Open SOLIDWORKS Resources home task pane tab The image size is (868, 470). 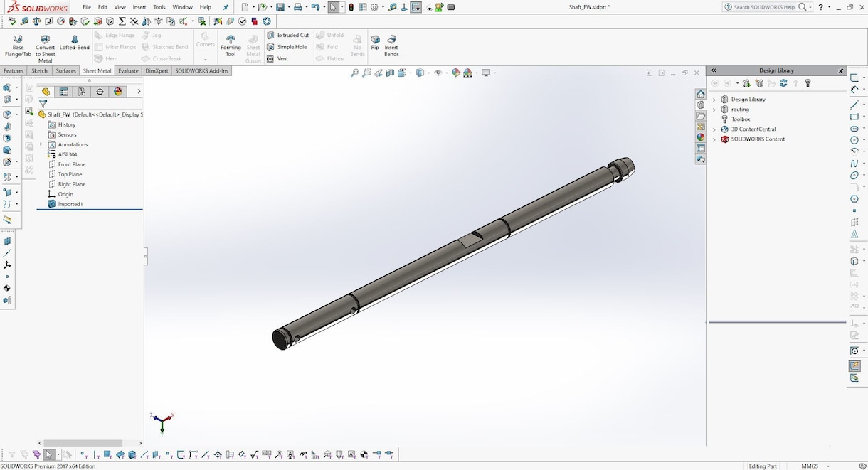[701, 94]
